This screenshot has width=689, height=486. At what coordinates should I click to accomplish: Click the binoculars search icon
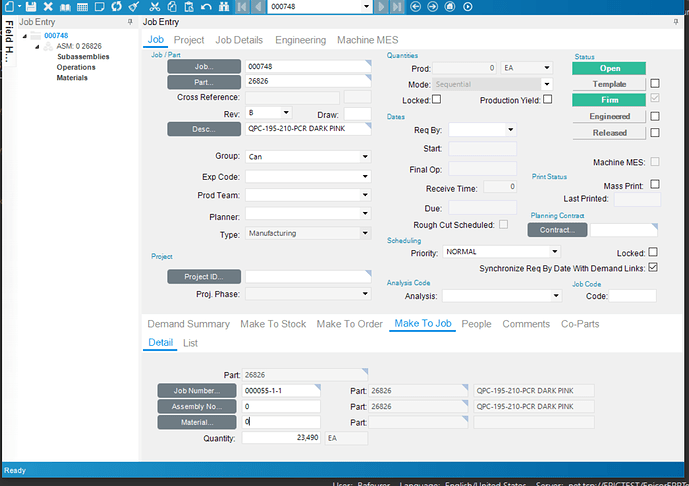[224, 7]
